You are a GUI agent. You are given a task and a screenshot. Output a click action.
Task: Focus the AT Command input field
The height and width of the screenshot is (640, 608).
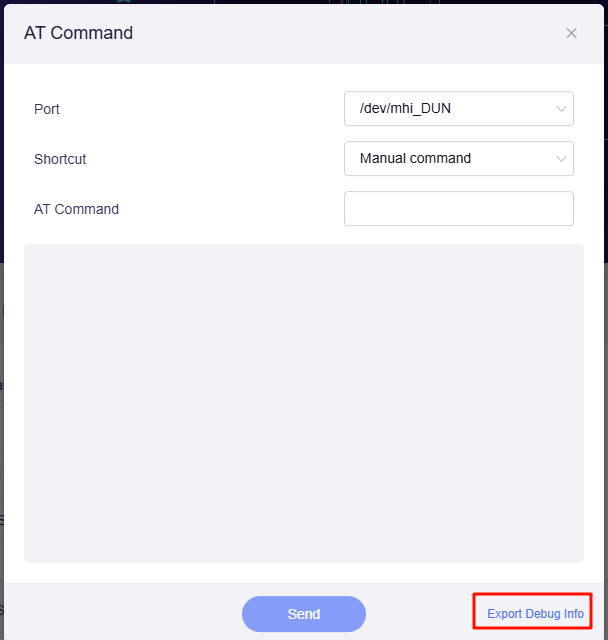click(458, 209)
